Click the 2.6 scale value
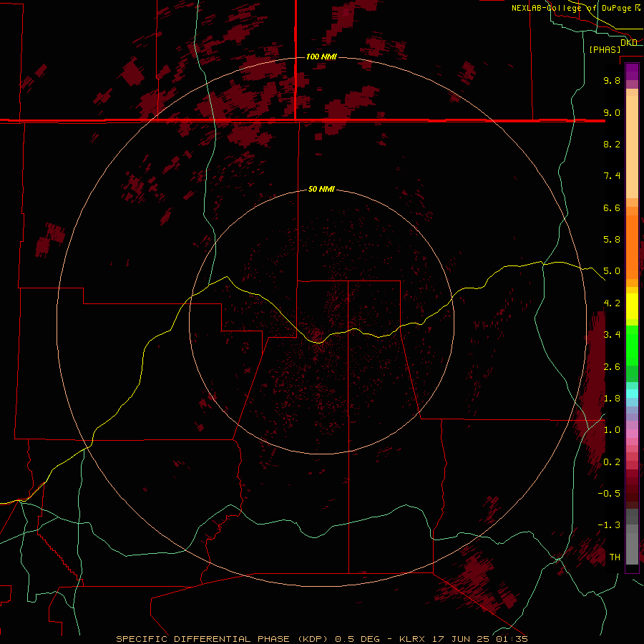Screen dimensions: 644x644 (612, 367)
